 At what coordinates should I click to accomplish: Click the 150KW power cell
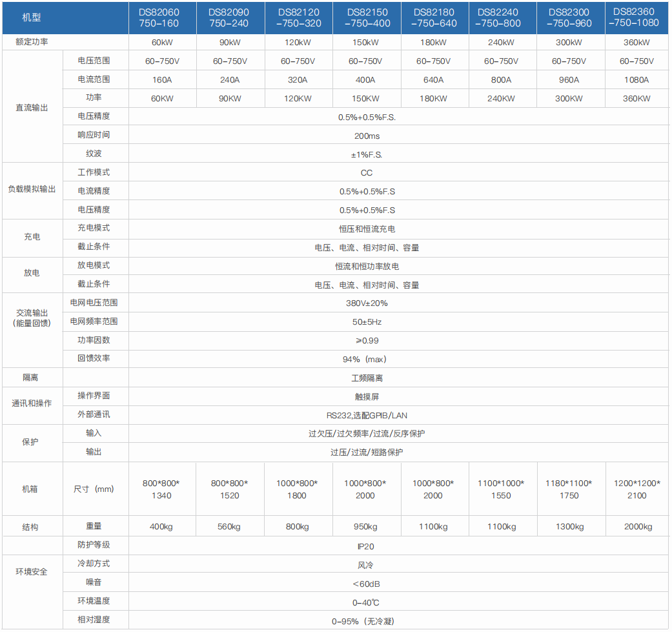pyautogui.click(x=365, y=99)
